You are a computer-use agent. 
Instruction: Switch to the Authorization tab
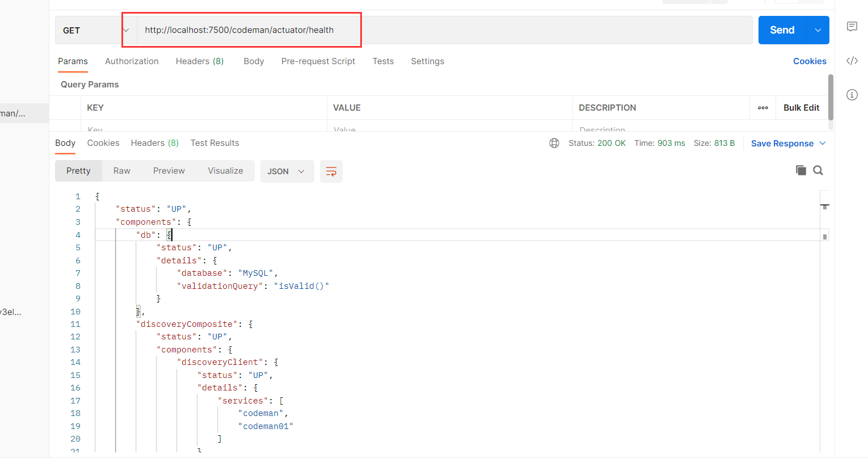132,61
